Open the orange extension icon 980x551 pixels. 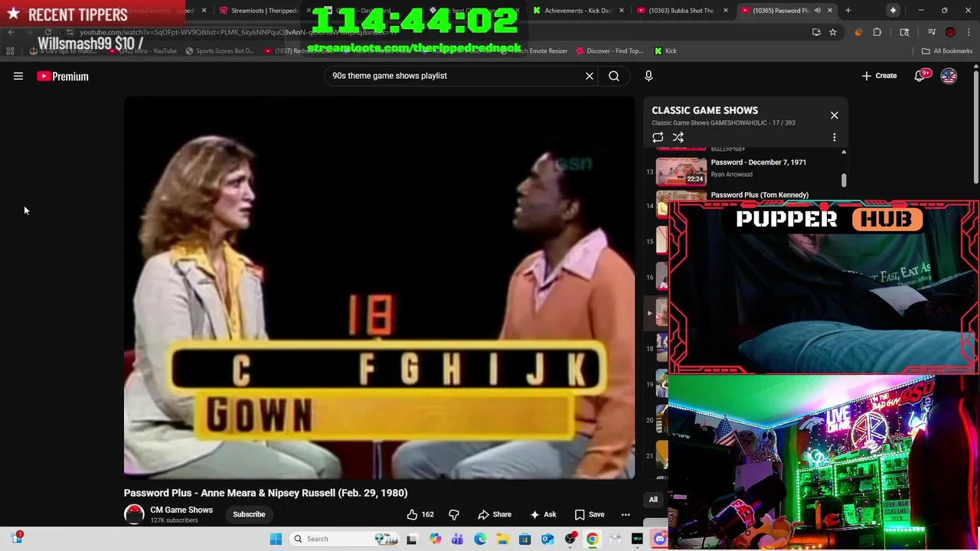tap(858, 32)
